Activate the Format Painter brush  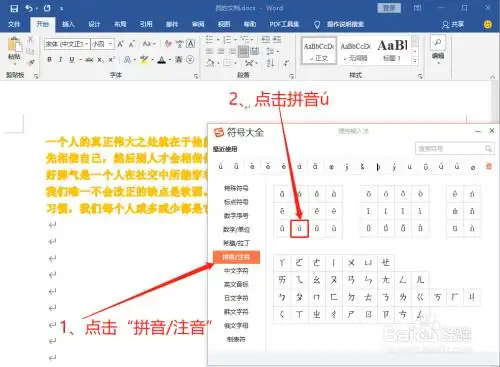31,62
